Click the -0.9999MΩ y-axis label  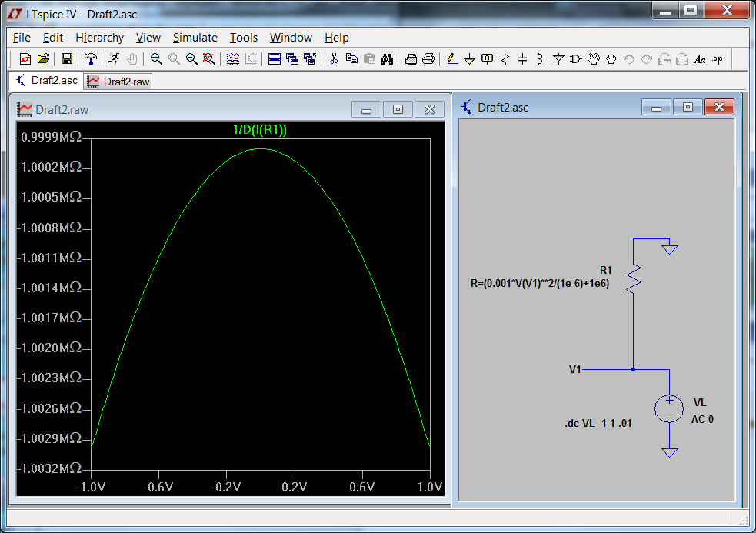(x=49, y=137)
